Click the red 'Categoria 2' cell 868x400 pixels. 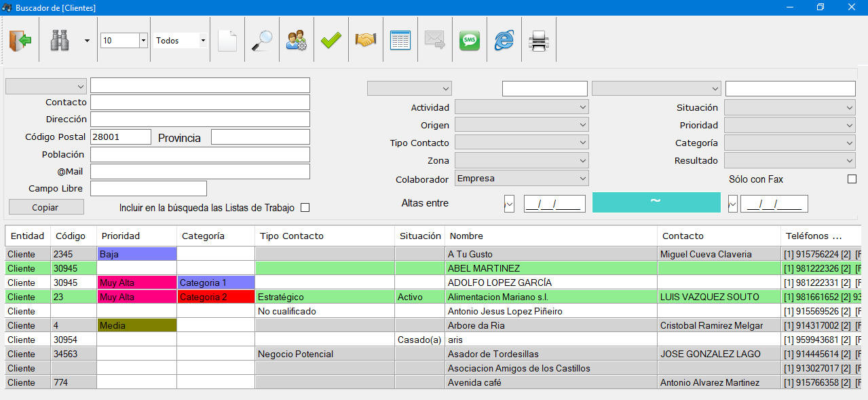216,297
